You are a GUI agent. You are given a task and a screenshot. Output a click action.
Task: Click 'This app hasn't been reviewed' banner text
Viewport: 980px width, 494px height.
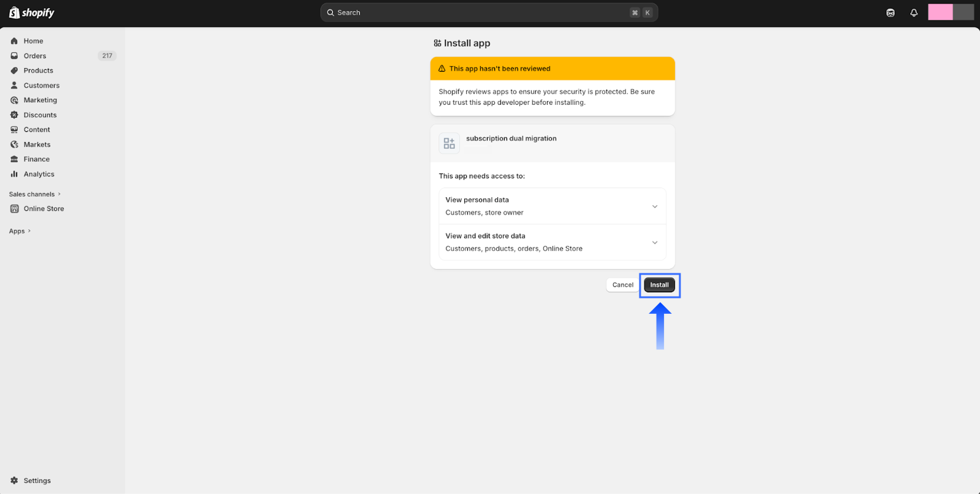pos(500,69)
